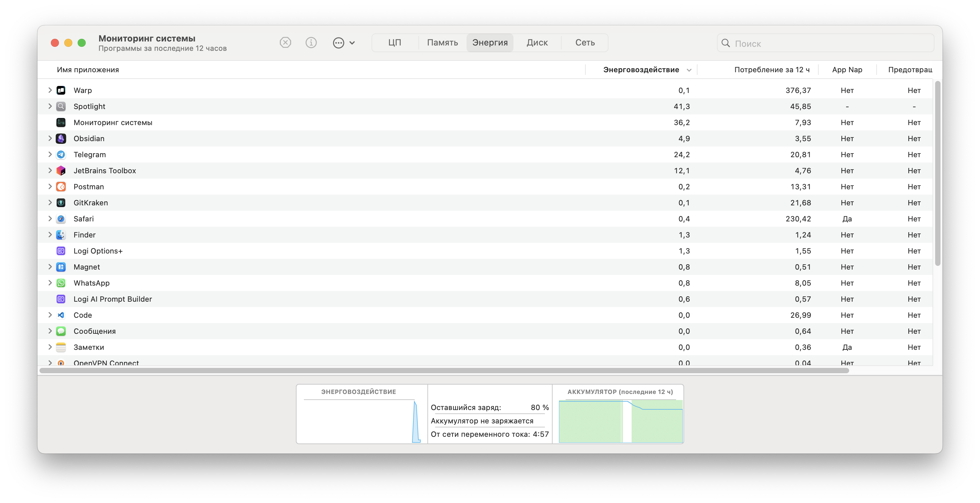980x503 pixels.
Task: Select Safari's App Nap value Да
Action: tap(847, 219)
